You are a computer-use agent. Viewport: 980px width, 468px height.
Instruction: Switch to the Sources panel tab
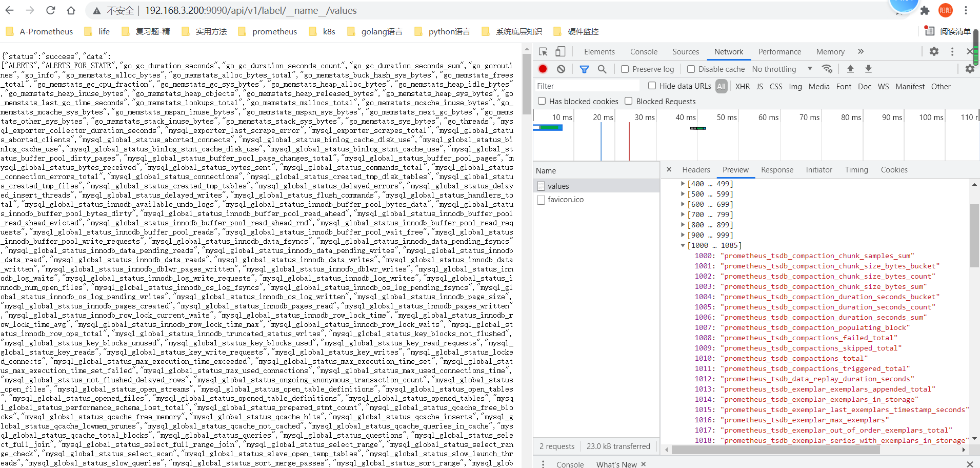(x=686, y=51)
